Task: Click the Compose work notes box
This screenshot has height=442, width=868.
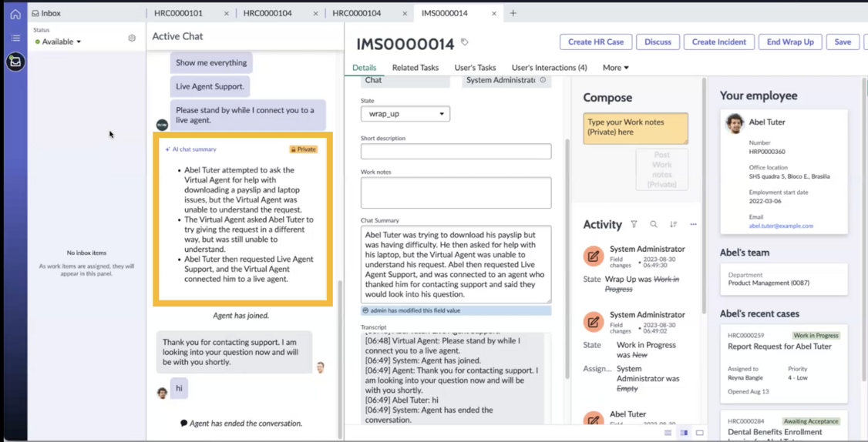Action: point(635,129)
